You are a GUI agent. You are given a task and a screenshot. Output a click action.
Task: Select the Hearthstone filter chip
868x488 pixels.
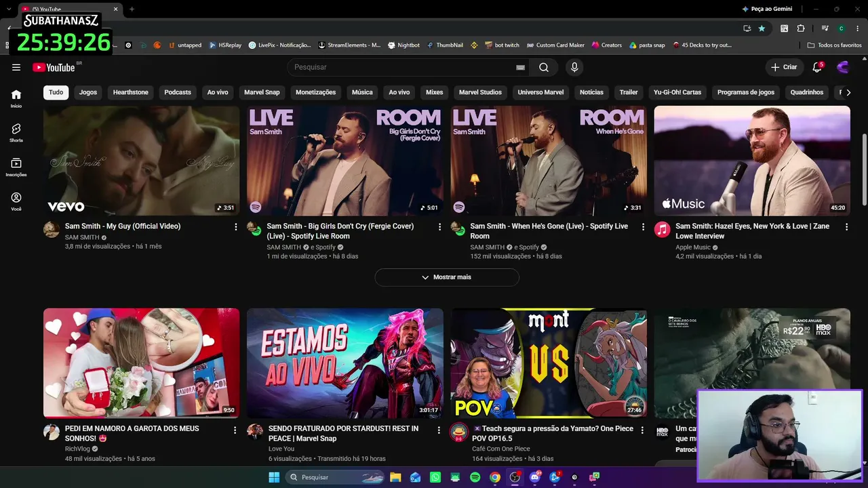click(x=131, y=92)
